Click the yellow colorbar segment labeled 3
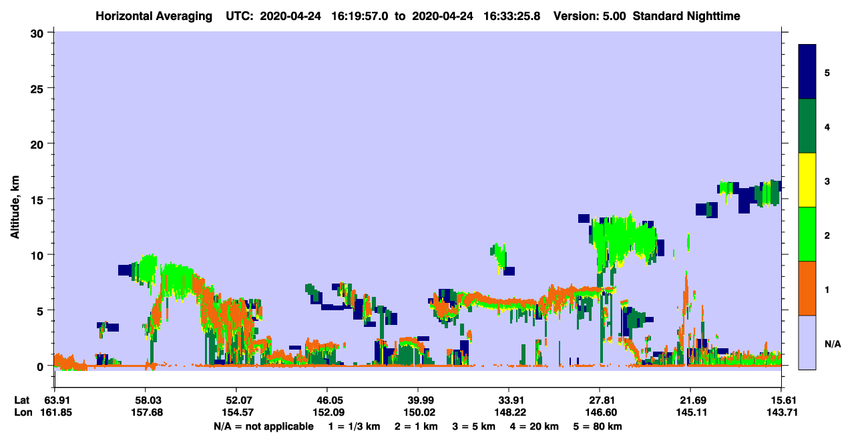Image resolution: width=868 pixels, height=445 pixels. (x=807, y=180)
